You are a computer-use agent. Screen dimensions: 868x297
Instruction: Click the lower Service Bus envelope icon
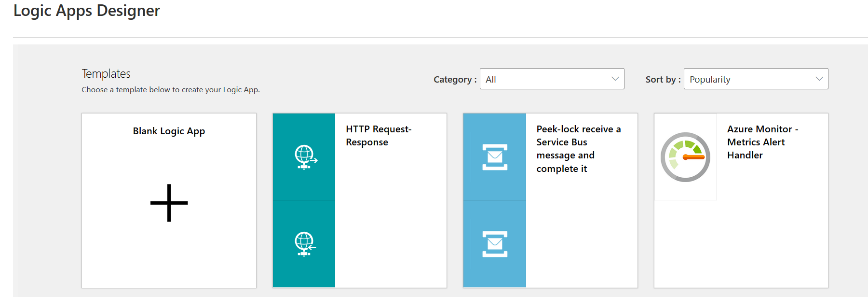pyautogui.click(x=495, y=244)
